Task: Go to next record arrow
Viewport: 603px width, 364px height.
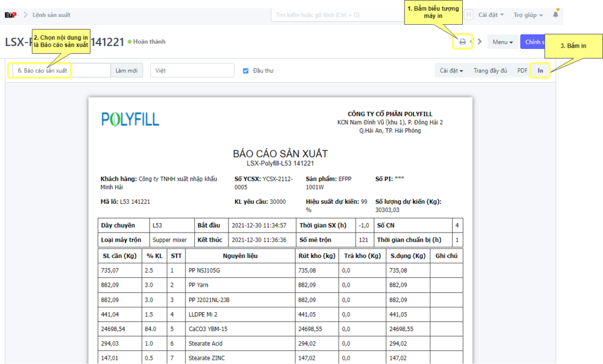Action: tap(480, 42)
